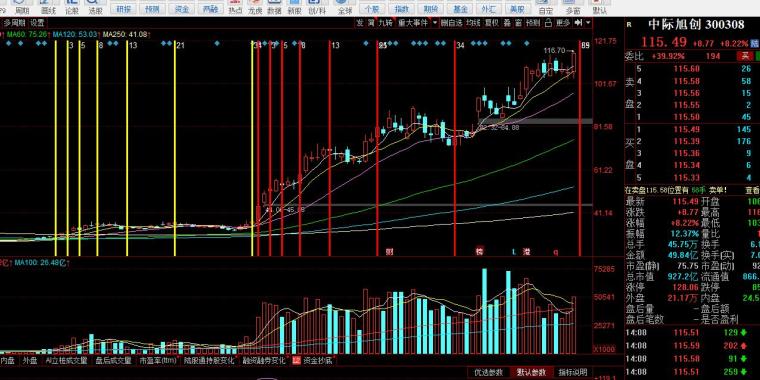Toggle the 复权 price adjustment option
Viewport: 760px width, 380px height.
[x=492, y=22]
